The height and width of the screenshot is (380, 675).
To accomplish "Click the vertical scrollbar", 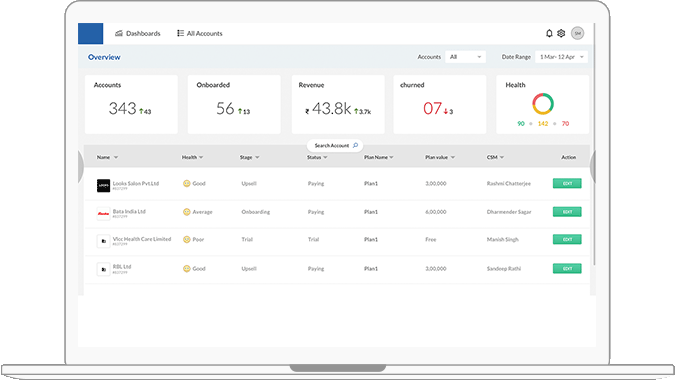I will point(594,144).
